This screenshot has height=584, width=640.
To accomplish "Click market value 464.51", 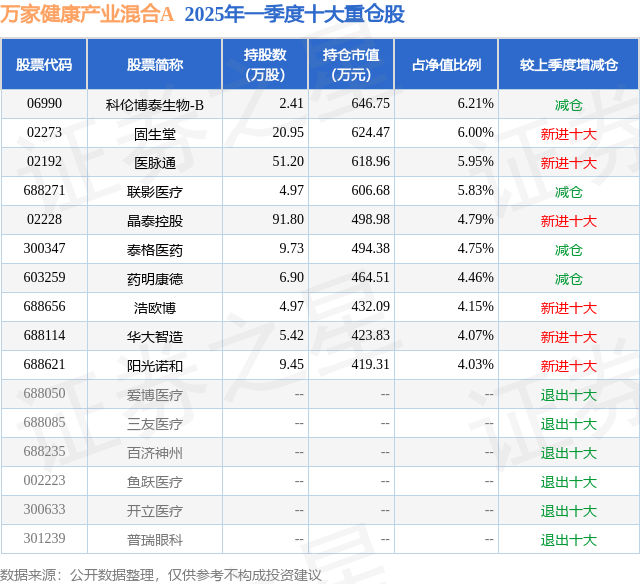I will (371, 278).
